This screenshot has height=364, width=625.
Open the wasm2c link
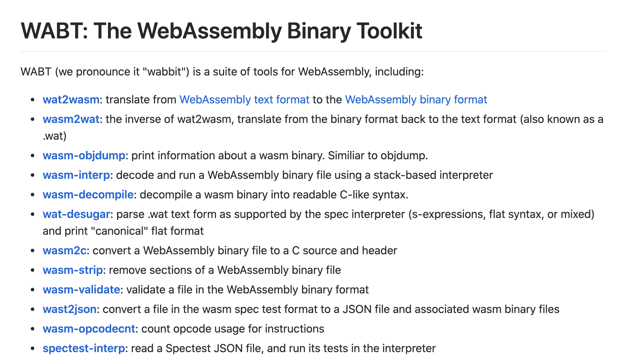tap(64, 250)
